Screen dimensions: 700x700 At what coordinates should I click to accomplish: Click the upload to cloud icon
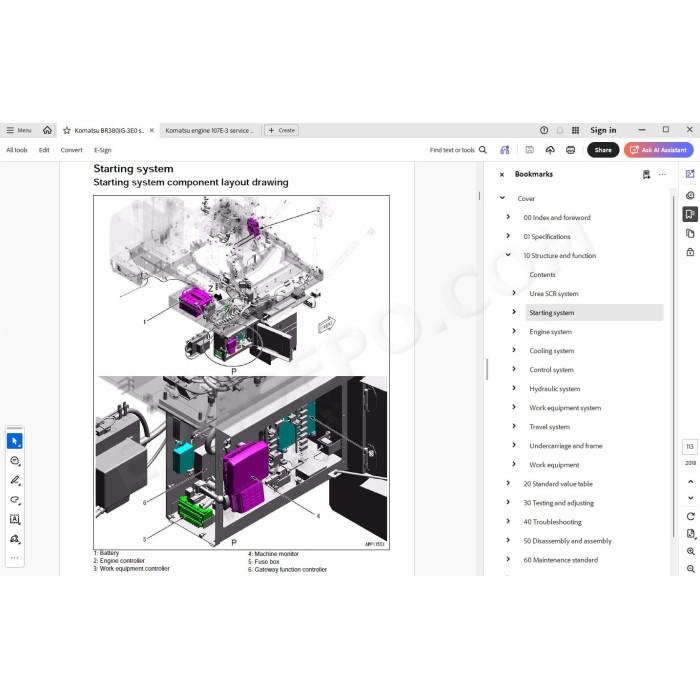(550, 150)
